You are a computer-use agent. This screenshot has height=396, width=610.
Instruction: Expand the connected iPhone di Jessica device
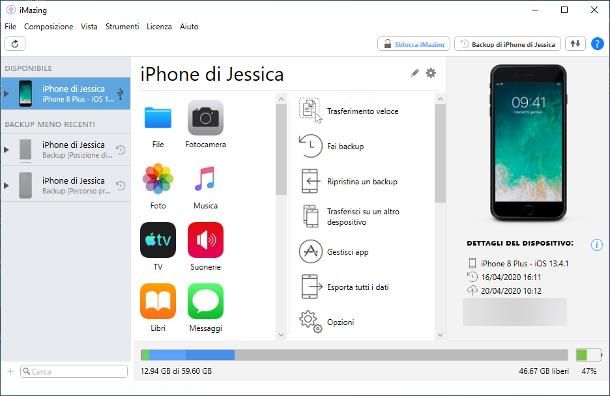(6, 93)
